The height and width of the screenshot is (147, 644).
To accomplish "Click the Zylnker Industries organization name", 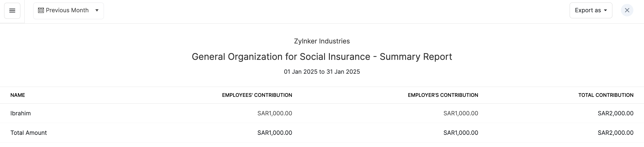I will (322, 41).
